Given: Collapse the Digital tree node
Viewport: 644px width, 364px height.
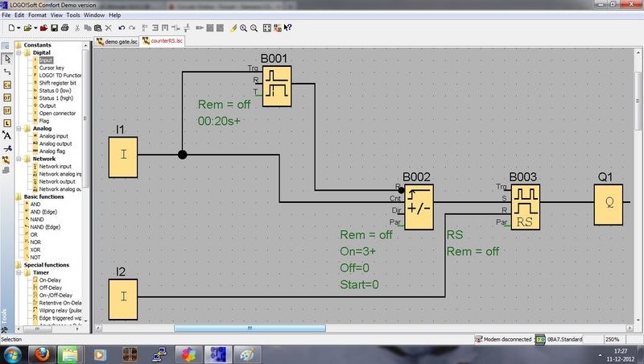Looking at the screenshot, I should click(x=19, y=52).
